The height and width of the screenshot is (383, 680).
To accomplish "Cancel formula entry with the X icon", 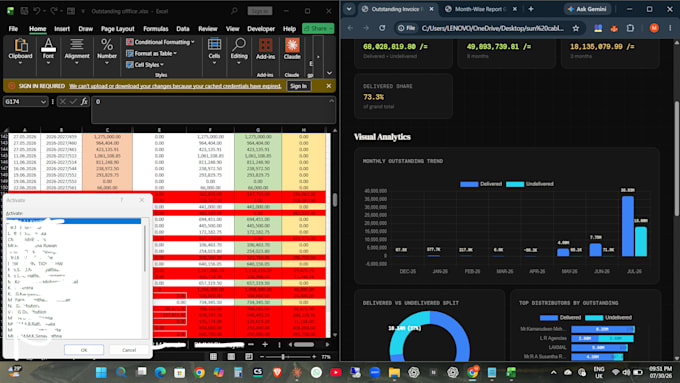I will [62, 101].
